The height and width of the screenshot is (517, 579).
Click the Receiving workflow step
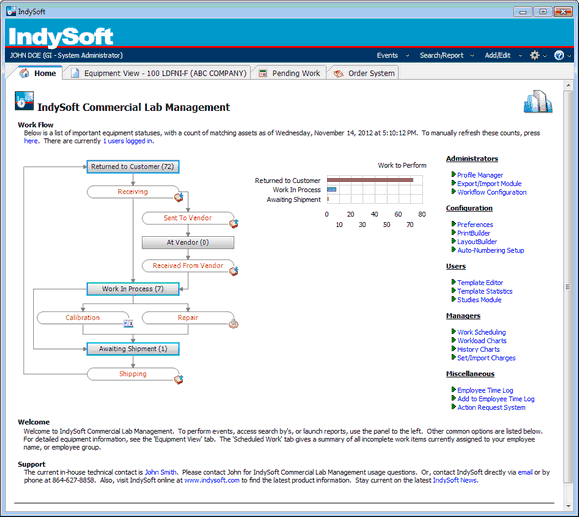pos(133,192)
